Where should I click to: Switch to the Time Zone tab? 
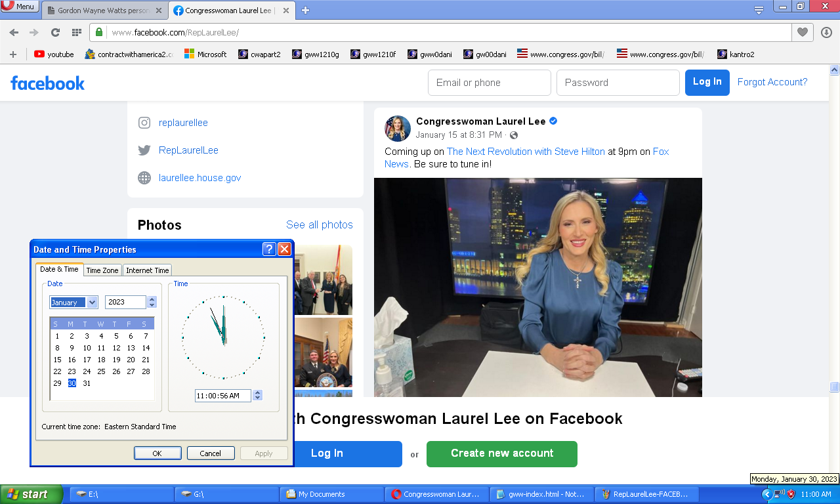[x=102, y=270]
